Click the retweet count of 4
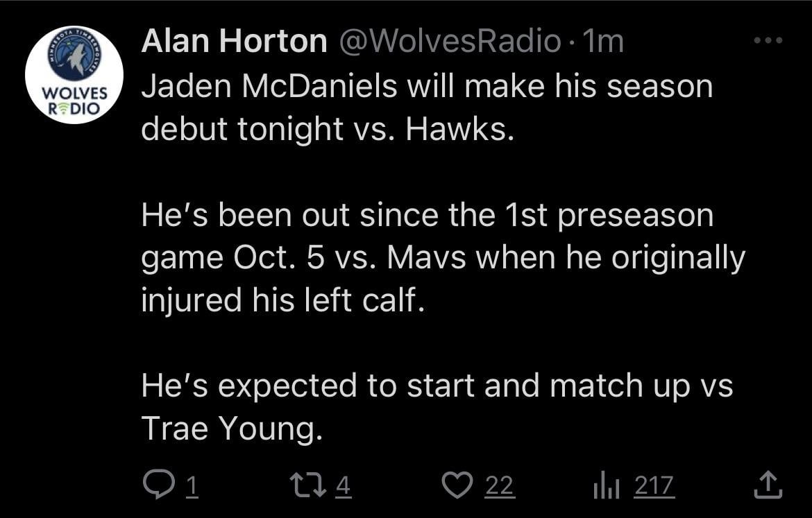This screenshot has width=812, height=518. click(x=344, y=485)
